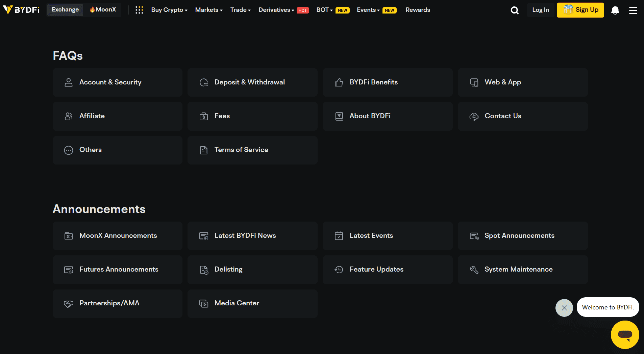Open the Media Center text link

[x=237, y=303]
